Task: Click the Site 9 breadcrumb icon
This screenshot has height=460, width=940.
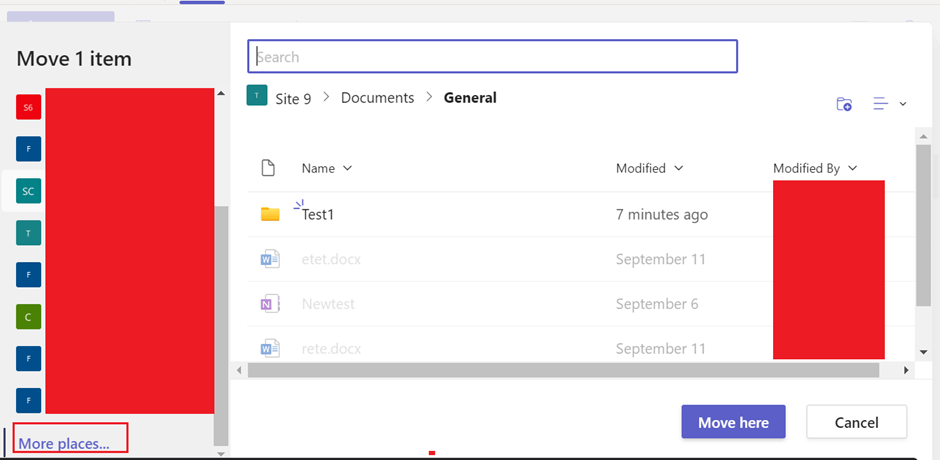Action: (x=257, y=95)
